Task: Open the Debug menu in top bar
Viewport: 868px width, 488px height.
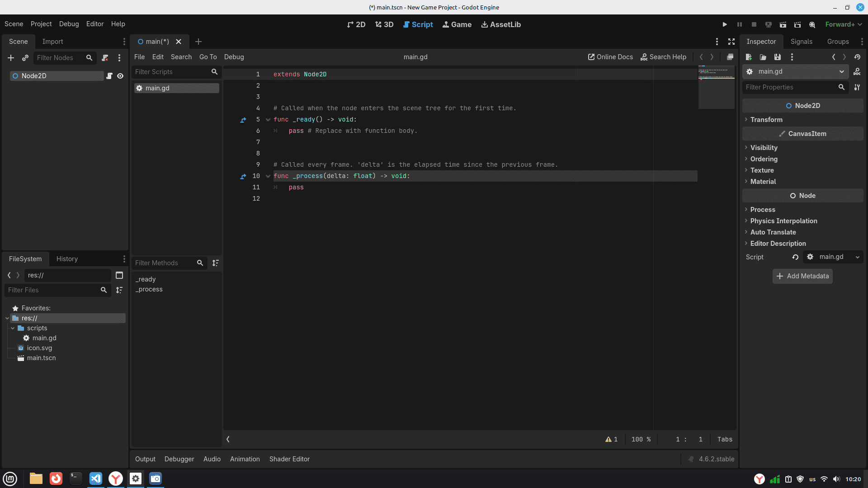Action: click(69, 24)
